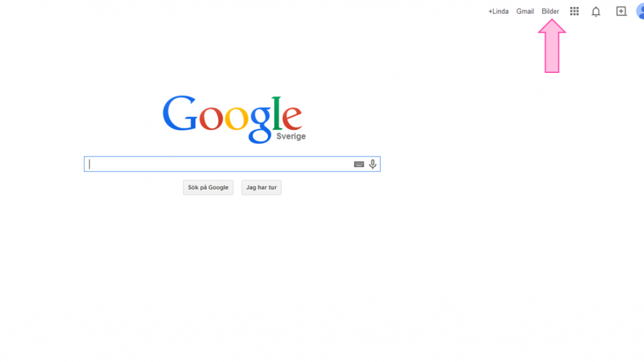Open the account profile avatar

640,11
